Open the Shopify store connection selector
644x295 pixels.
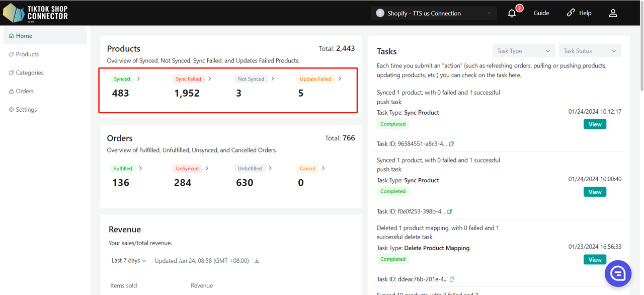(433, 13)
